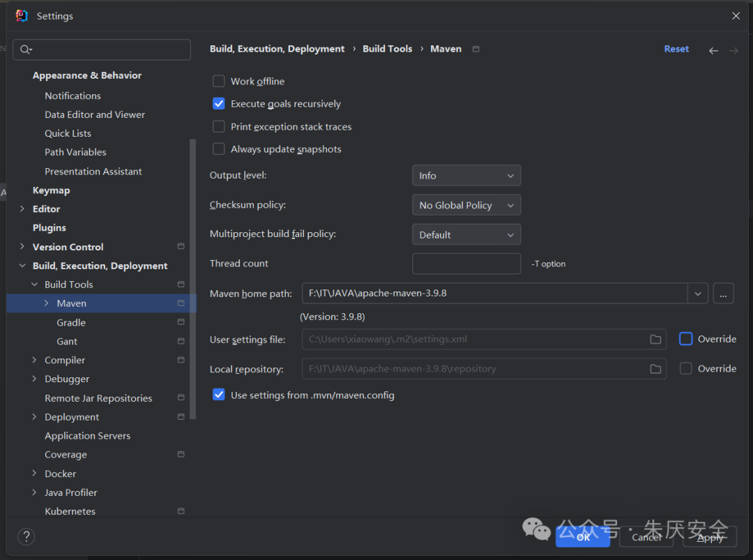Click the settings tree scrollbar
This screenshot has height=560, width=753.
click(193, 279)
